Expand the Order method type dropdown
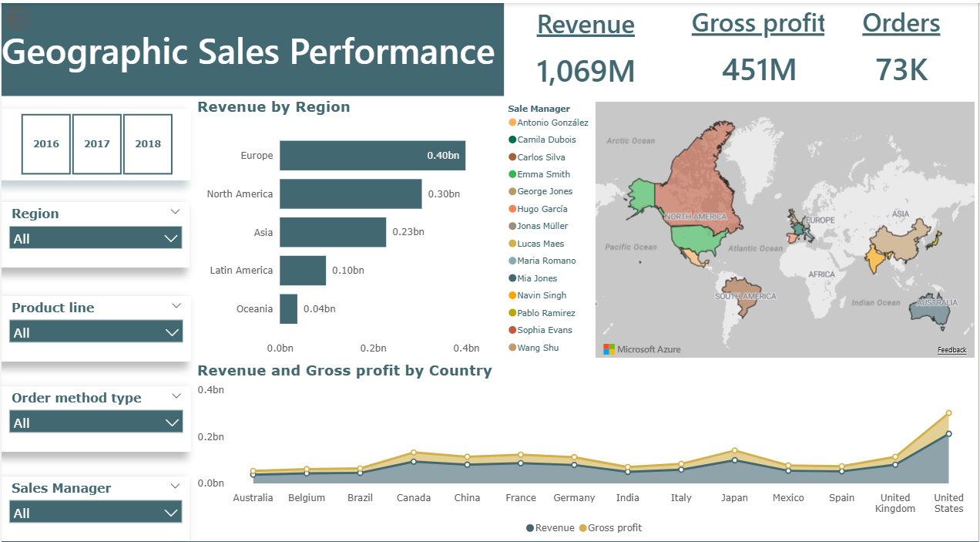 click(x=96, y=422)
